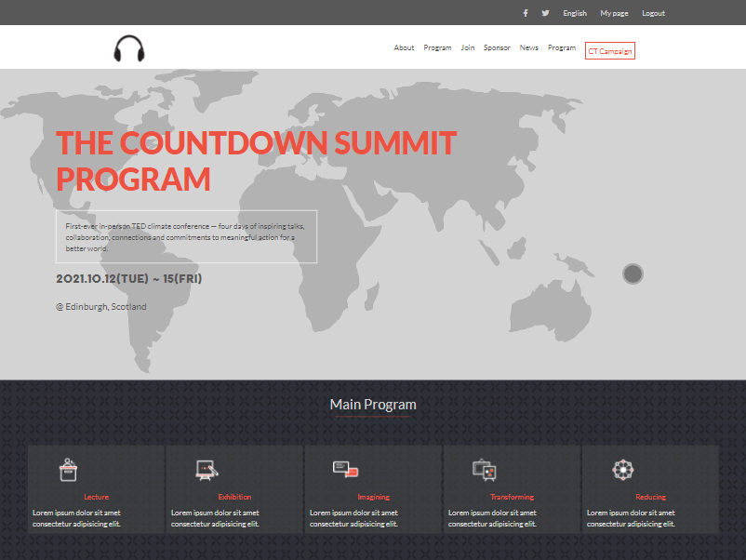Click the @ Edinburgh, Scotland location text
The width and height of the screenshot is (746, 560).
(x=100, y=307)
